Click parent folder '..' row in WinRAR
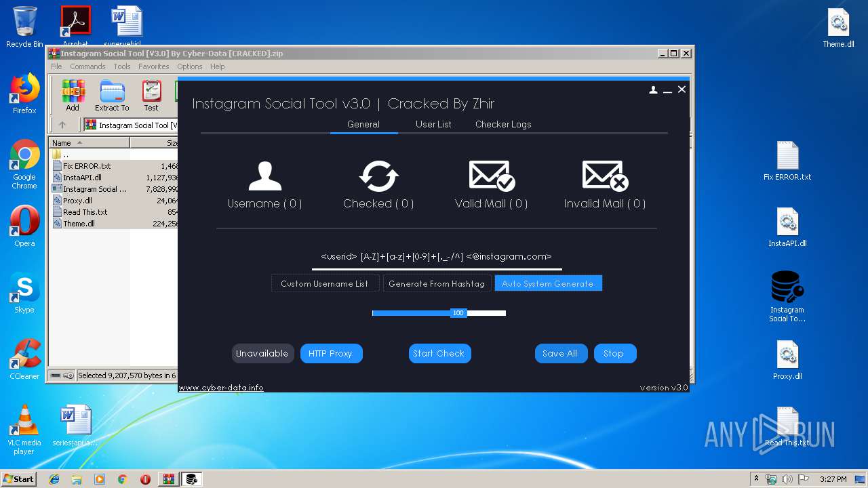Screen dimensions: 868x488 point(65,155)
